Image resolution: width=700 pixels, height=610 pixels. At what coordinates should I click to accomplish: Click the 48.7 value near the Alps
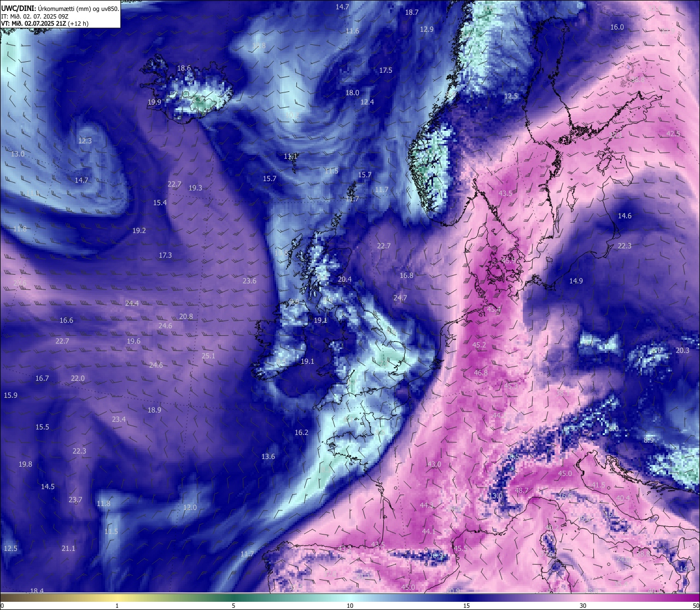tap(522, 491)
